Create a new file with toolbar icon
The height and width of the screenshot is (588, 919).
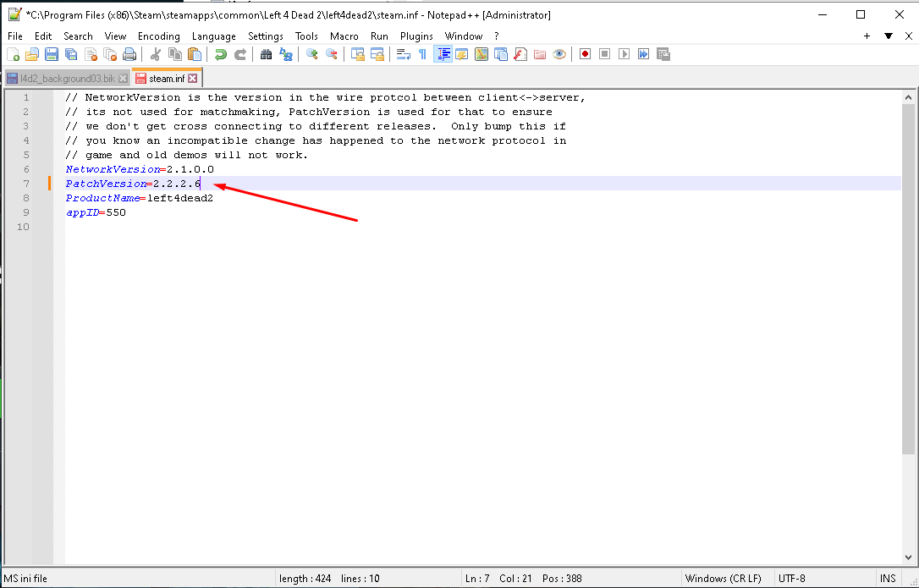13,54
